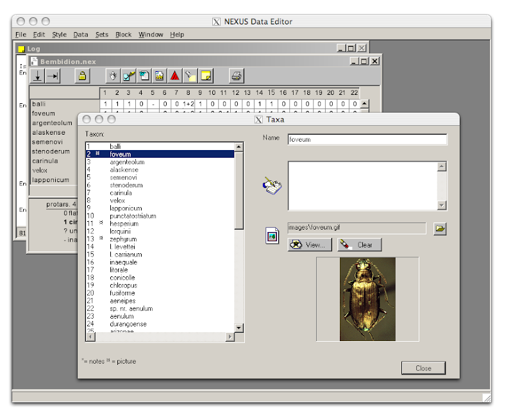513x420 pixels.
Task: Click the beetle picture thumbnail
Action: (367, 299)
